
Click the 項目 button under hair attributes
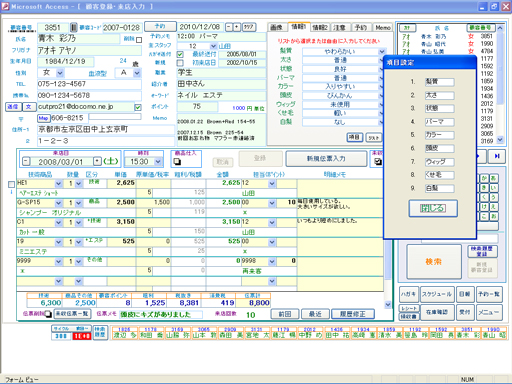pyautogui.click(x=355, y=137)
